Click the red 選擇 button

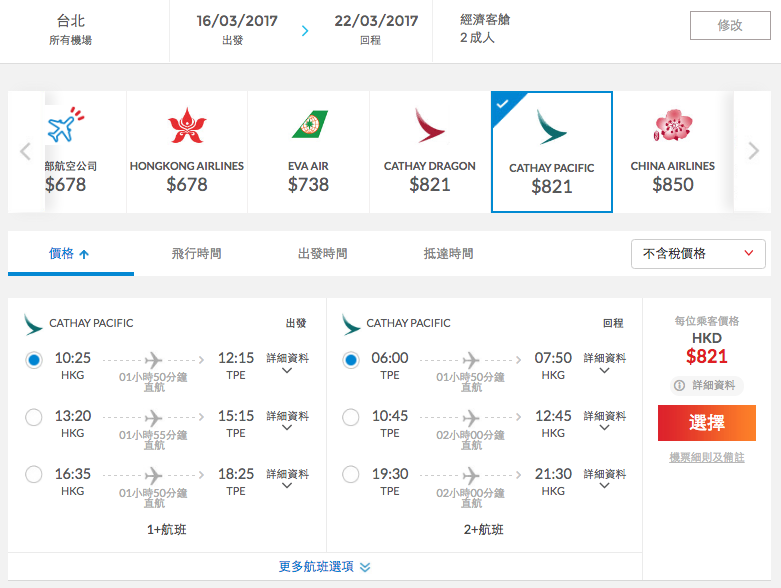(707, 423)
